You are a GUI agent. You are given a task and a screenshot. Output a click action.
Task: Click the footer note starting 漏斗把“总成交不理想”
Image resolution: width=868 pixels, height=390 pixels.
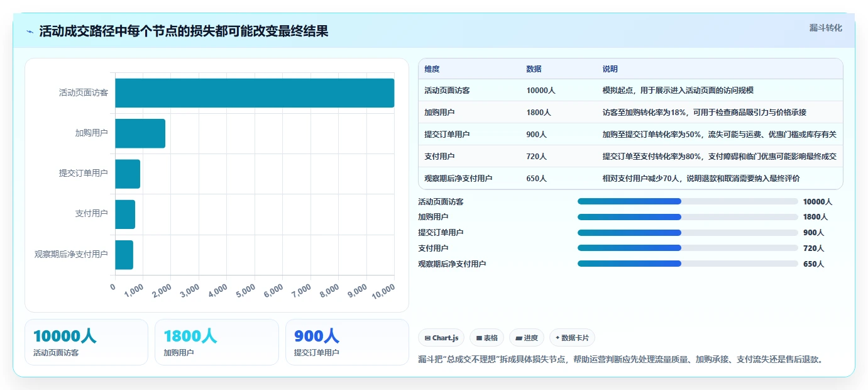pyautogui.click(x=621, y=360)
